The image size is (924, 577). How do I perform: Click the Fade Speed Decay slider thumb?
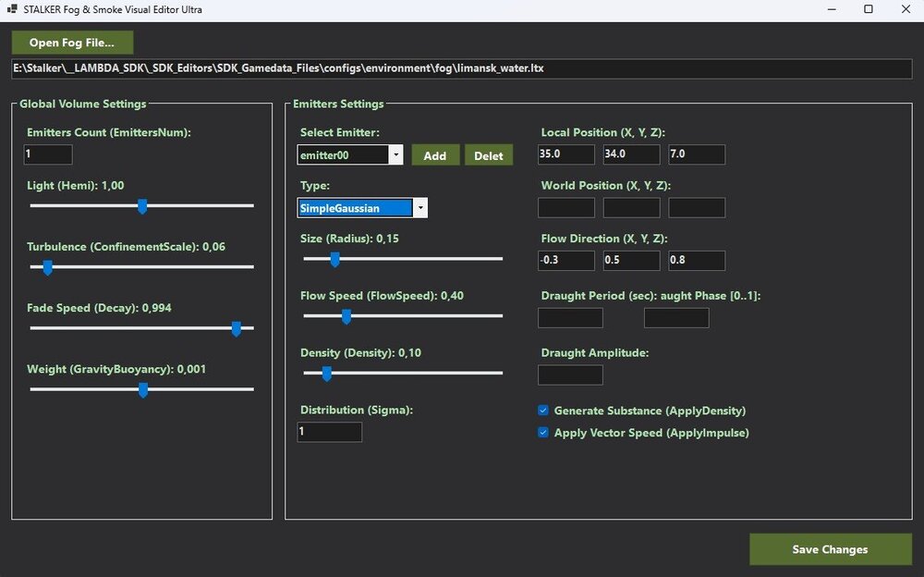(x=237, y=329)
